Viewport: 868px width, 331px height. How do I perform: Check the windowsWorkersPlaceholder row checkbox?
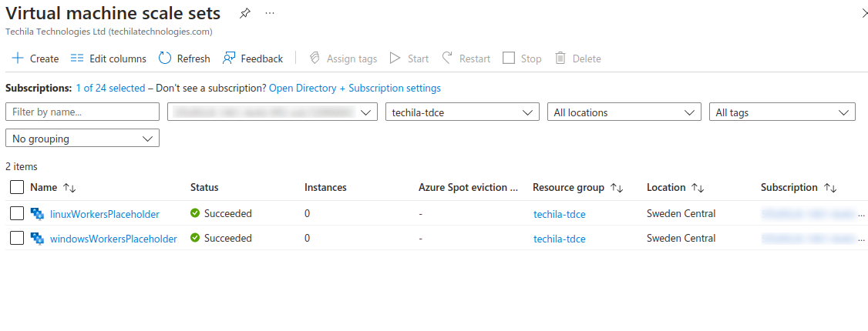coord(17,239)
